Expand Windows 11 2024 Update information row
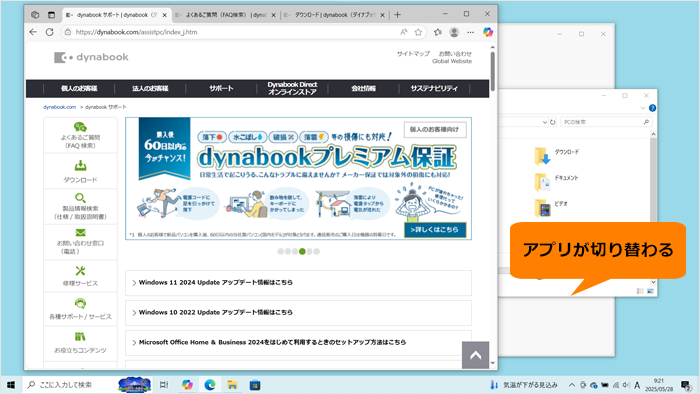Viewport: 700px width, 394px height. point(298,282)
